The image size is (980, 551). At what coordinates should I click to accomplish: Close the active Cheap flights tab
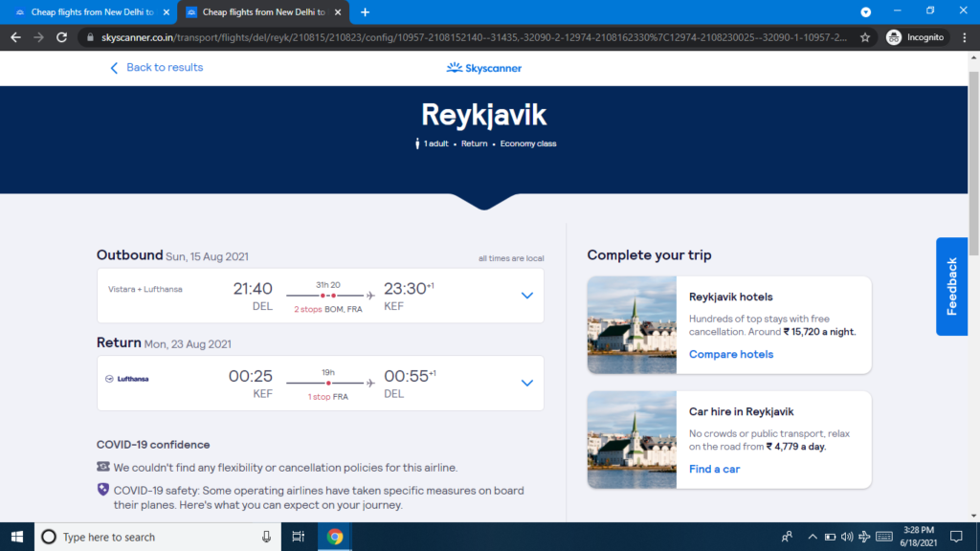click(x=338, y=11)
